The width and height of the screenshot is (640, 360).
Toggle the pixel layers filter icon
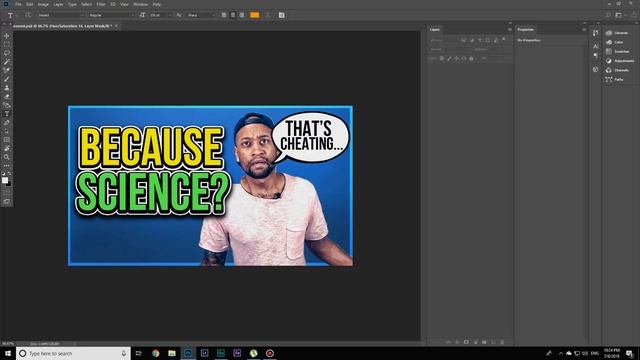tap(464, 40)
